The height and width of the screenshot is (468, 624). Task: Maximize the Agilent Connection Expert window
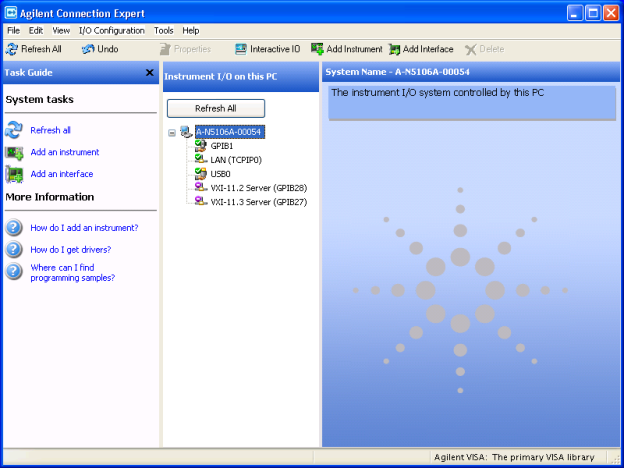point(593,13)
